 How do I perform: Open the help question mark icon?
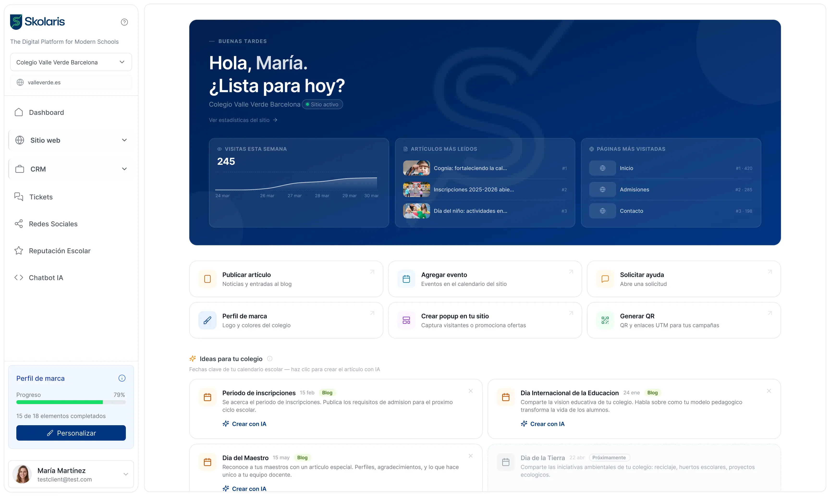click(124, 22)
